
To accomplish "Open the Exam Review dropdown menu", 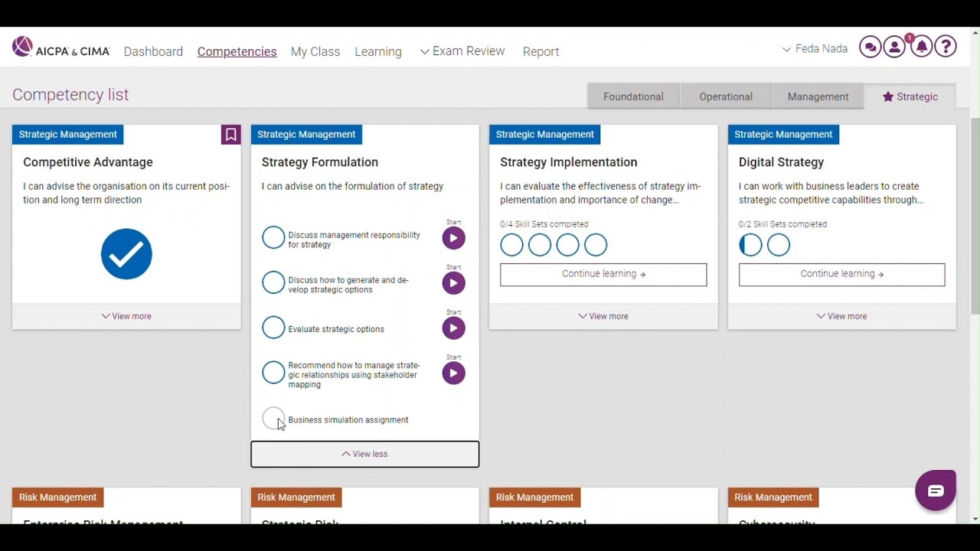I will point(462,51).
